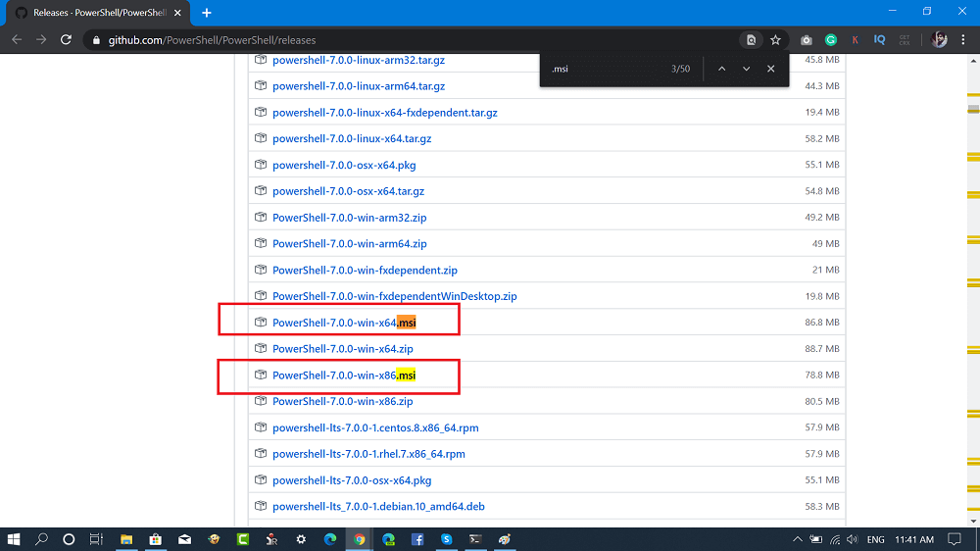Open File Explorer from taskbar
The image size is (980, 551).
(x=126, y=539)
